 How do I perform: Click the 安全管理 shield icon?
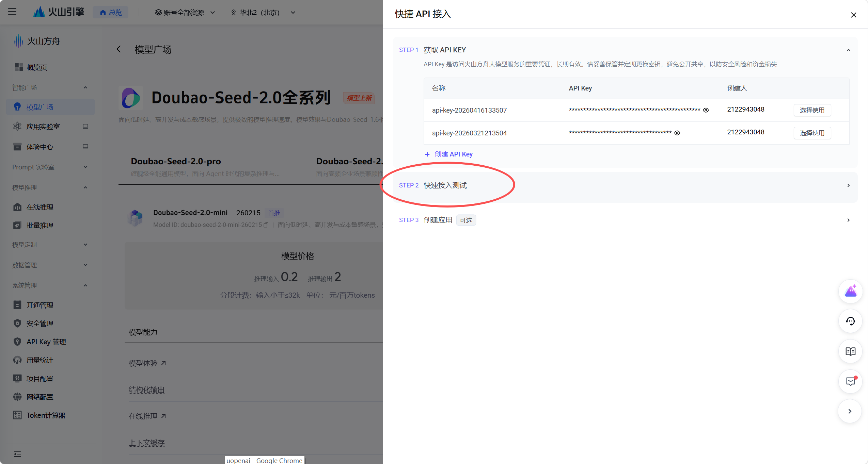coord(17,323)
